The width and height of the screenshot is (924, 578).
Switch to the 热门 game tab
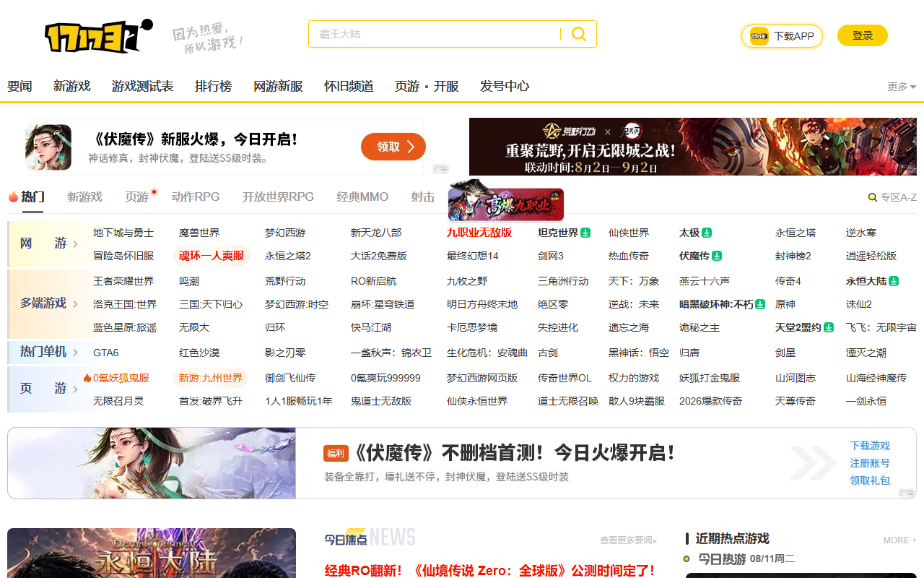point(32,197)
